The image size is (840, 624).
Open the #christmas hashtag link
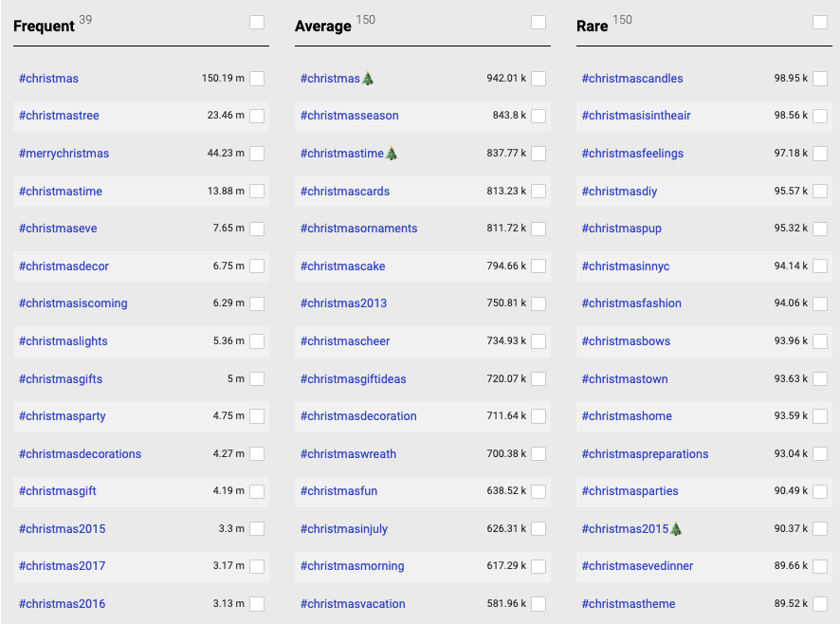tap(48, 79)
